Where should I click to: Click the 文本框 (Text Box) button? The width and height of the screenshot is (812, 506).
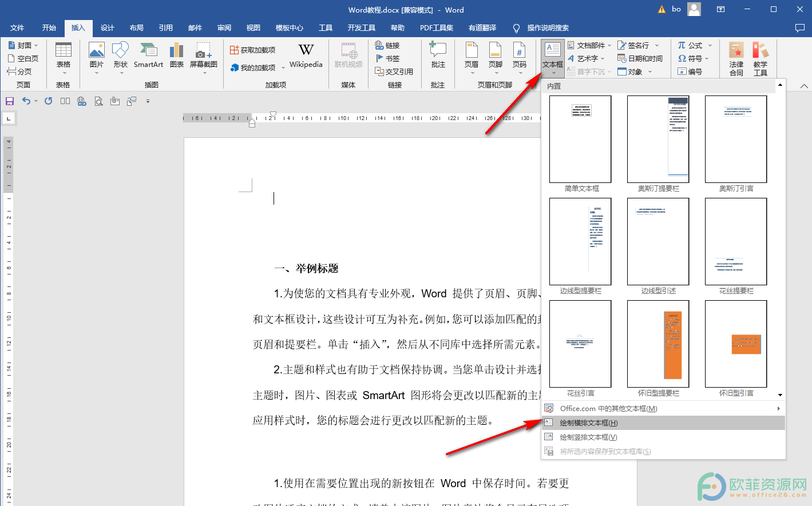[553, 58]
